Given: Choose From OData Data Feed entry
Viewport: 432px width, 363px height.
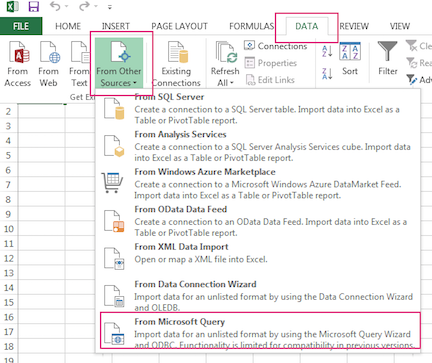Looking at the screenshot, I should [257, 221].
